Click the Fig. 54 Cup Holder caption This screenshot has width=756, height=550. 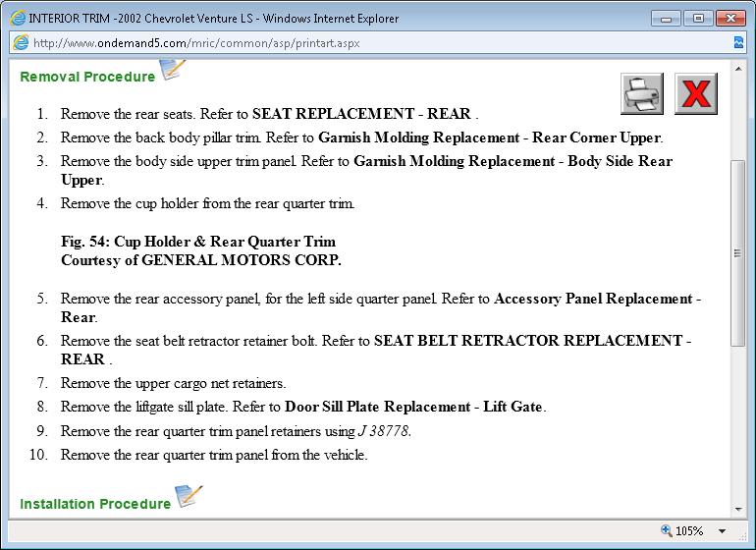click(x=198, y=242)
